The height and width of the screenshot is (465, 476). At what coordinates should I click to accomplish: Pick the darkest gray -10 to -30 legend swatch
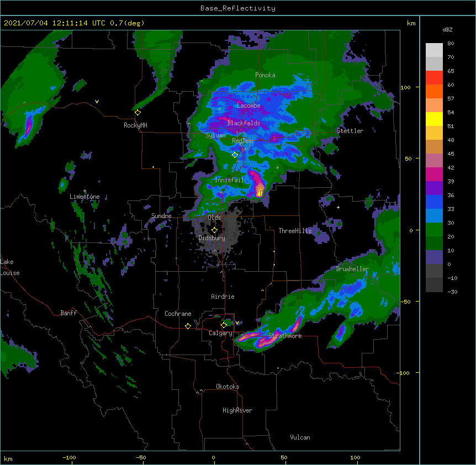pos(434,285)
